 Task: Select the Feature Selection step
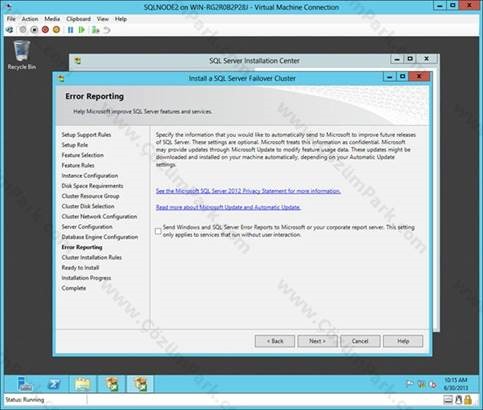pos(83,155)
